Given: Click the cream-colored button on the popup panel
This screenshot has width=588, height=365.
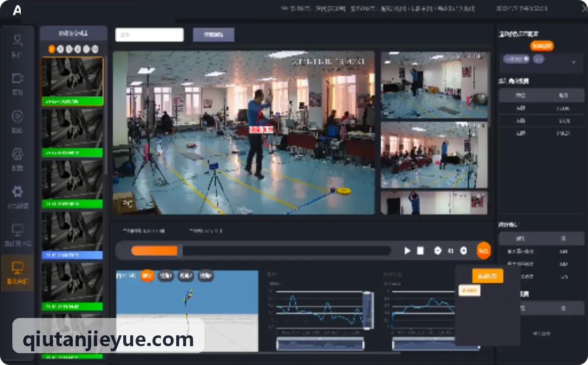Looking at the screenshot, I should 469,290.
